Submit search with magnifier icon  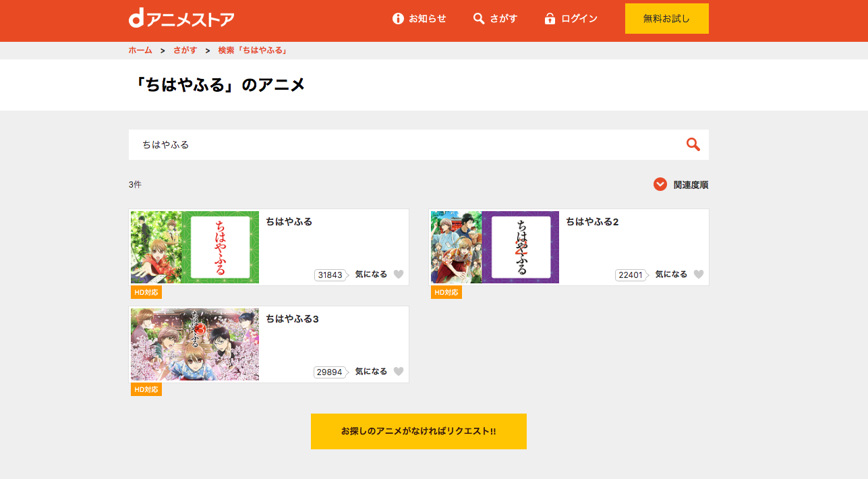click(x=693, y=144)
